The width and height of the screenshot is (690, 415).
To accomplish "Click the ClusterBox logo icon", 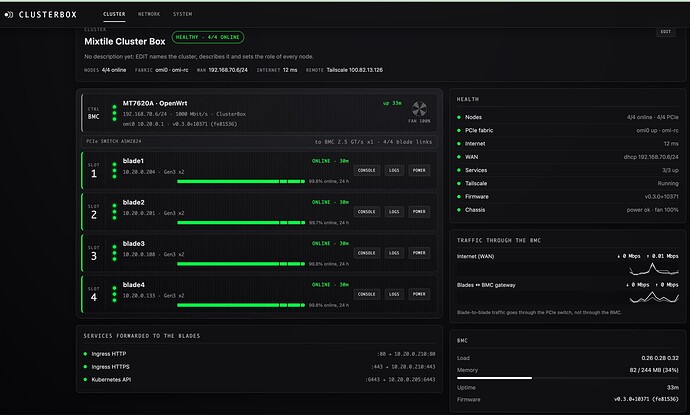I will tap(9, 15).
